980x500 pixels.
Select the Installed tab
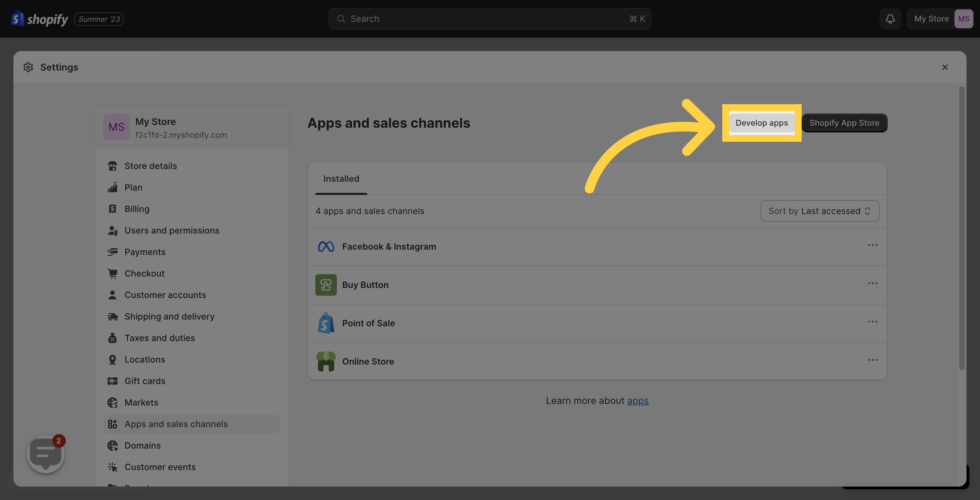point(341,179)
